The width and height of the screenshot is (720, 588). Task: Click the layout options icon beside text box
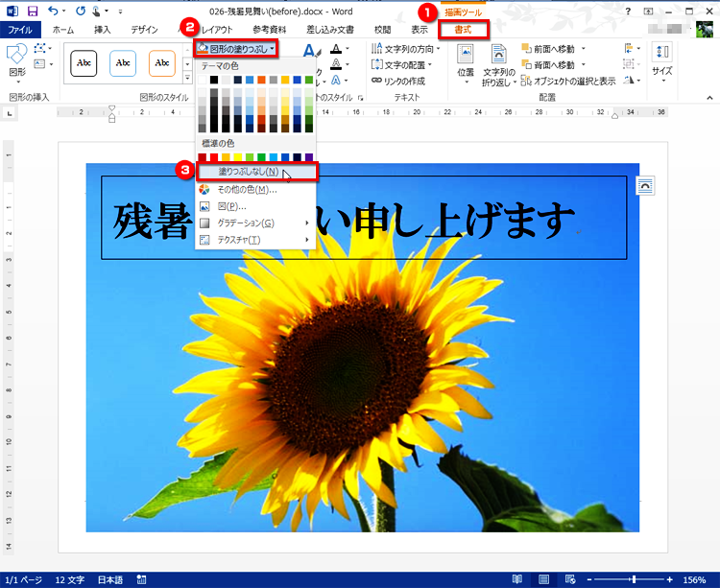tap(645, 186)
